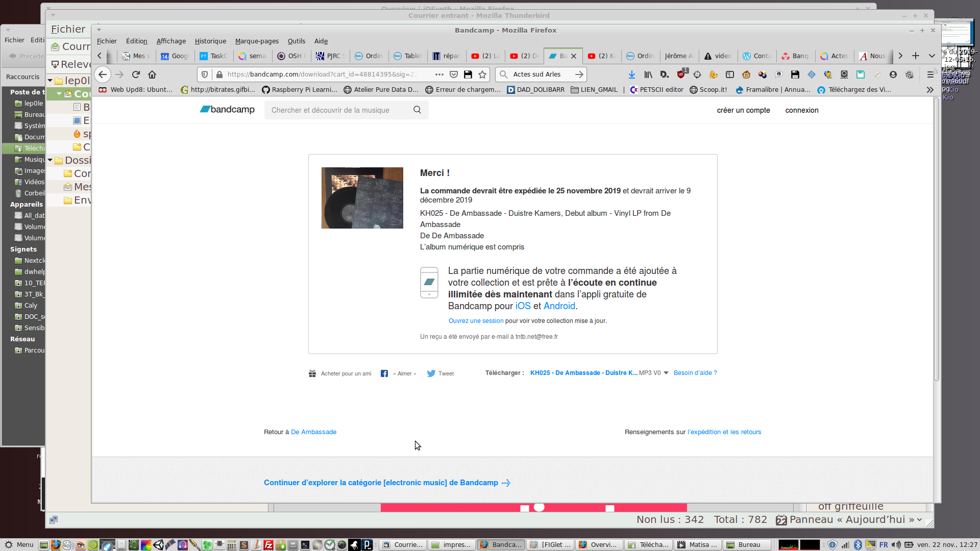This screenshot has width=980, height=551.
Task: Open the Historique menu
Action: [x=210, y=41]
